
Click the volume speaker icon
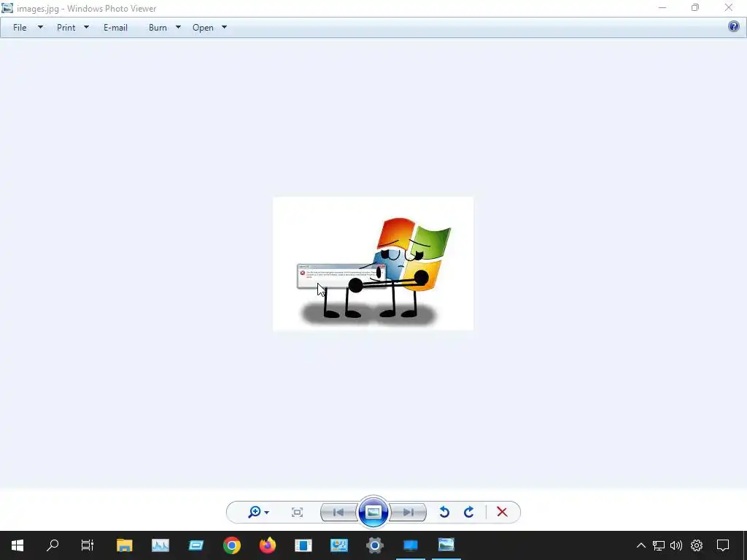tap(676, 545)
